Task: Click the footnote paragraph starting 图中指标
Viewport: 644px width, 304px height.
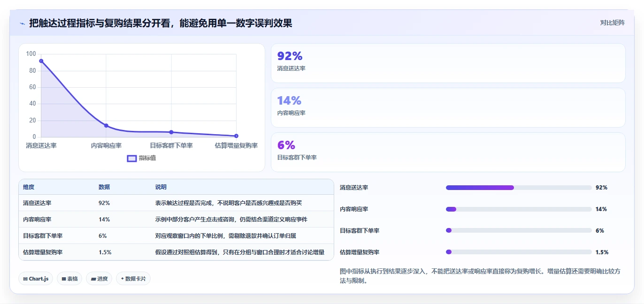Action: 480,276
